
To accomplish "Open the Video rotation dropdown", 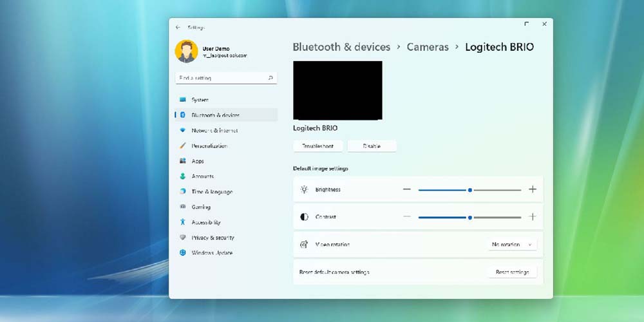I will pos(513,245).
